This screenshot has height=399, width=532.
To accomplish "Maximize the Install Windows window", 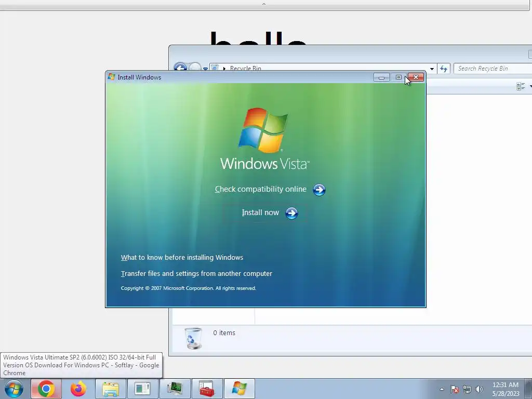I will pos(398,77).
